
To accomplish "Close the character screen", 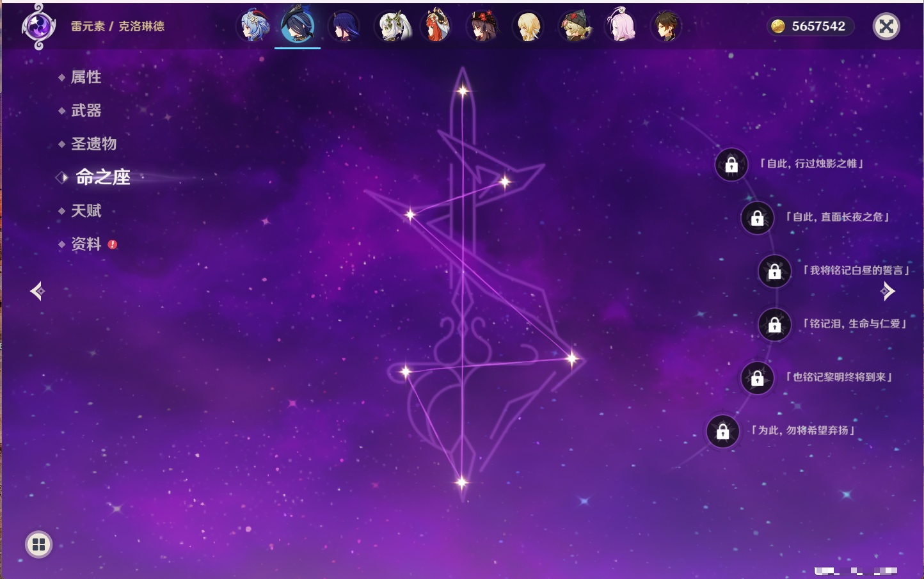I will coord(886,26).
